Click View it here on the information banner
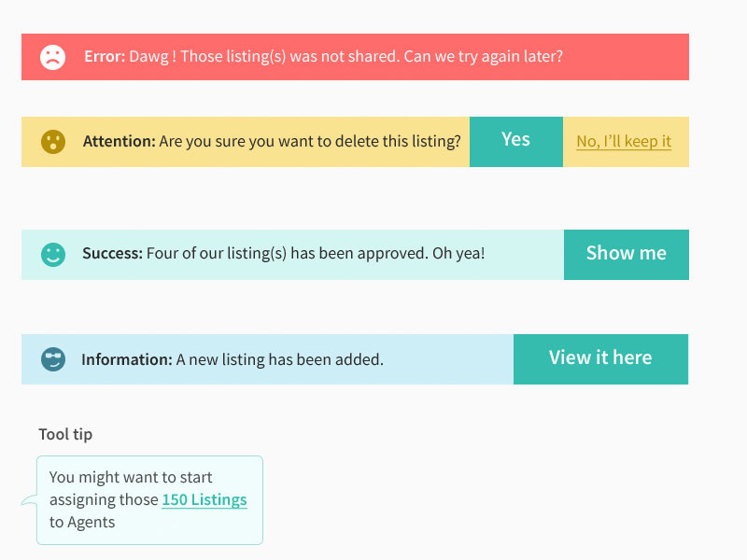Viewport: 747px width, 560px height. point(600,359)
